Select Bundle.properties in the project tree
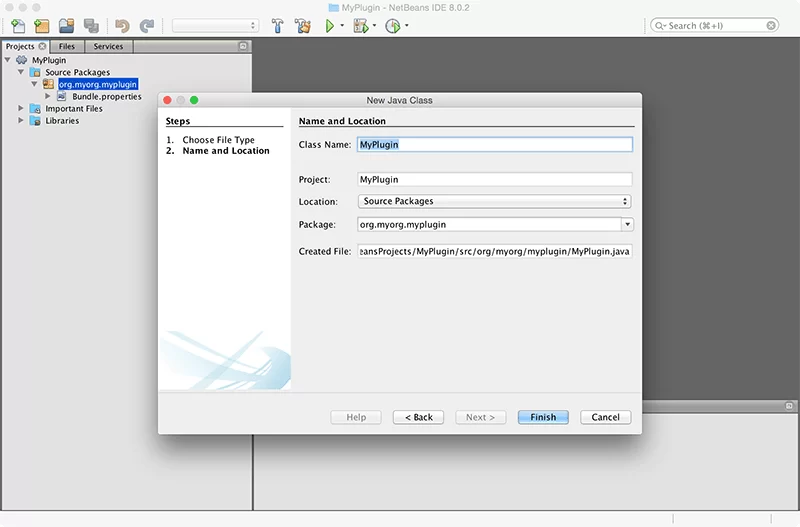This screenshot has height=527, width=800. click(x=107, y=96)
